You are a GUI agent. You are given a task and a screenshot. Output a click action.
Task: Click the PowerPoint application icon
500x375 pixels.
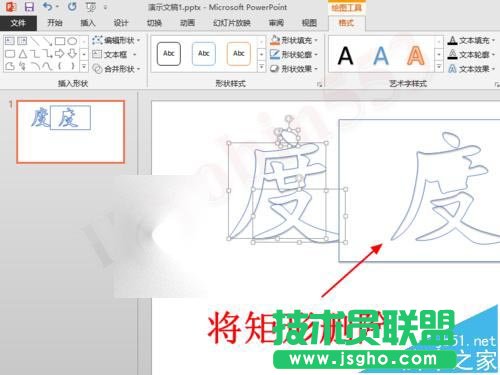coord(11,7)
